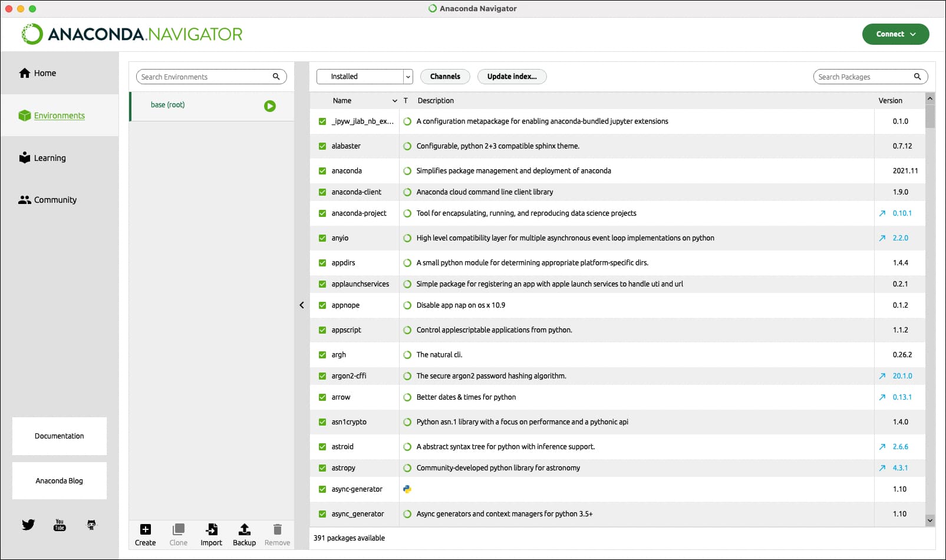946x560 pixels.
Task: Click the Backup environment icon
Action: click(244, 530)
